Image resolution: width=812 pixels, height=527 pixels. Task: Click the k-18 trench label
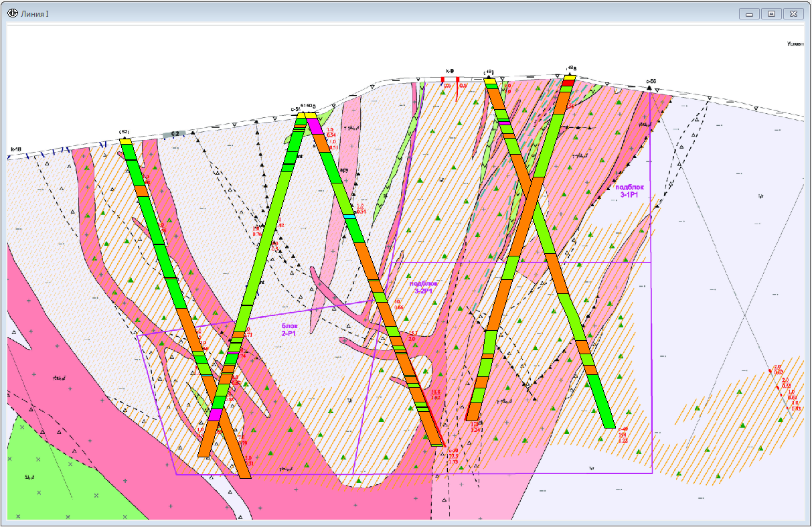[15, 149]
